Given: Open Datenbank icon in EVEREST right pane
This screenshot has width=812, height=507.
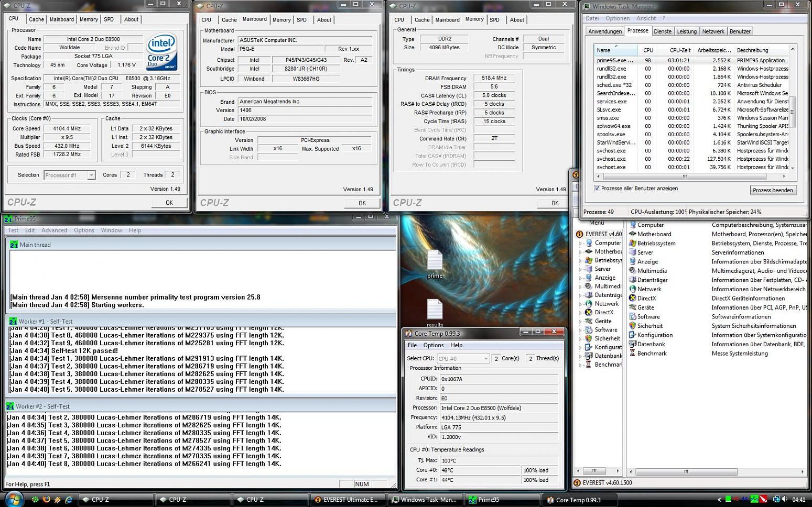Looking at the screenshot, I should [632, 344].
